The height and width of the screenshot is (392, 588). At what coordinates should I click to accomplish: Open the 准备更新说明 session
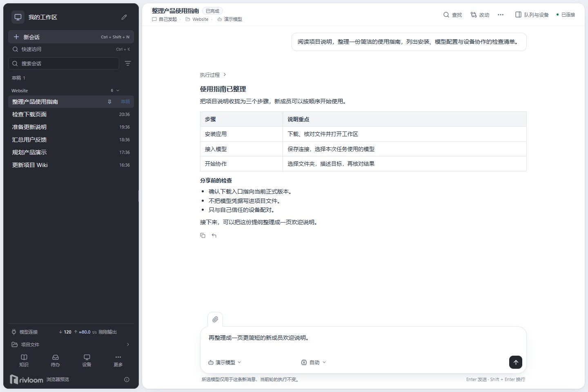[x=71, y=127]
